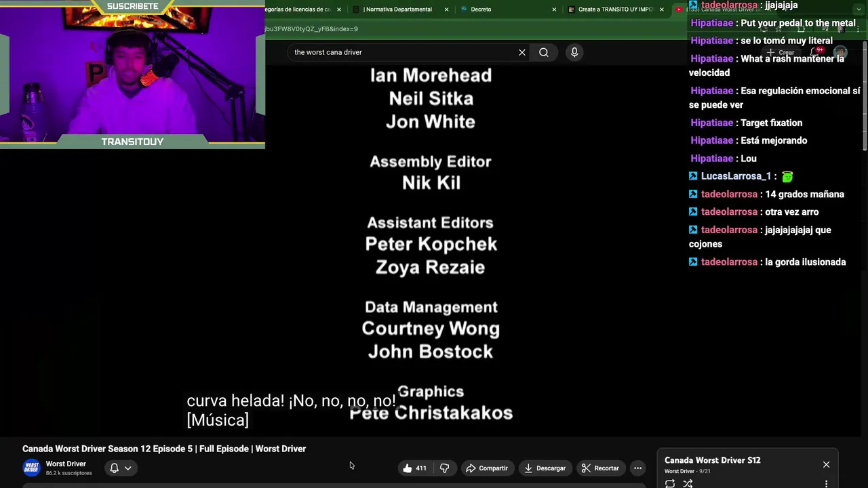Click the credit name 'Courtney Wong' in the video
The image size is (868, 488).
[x=431, y=329]
